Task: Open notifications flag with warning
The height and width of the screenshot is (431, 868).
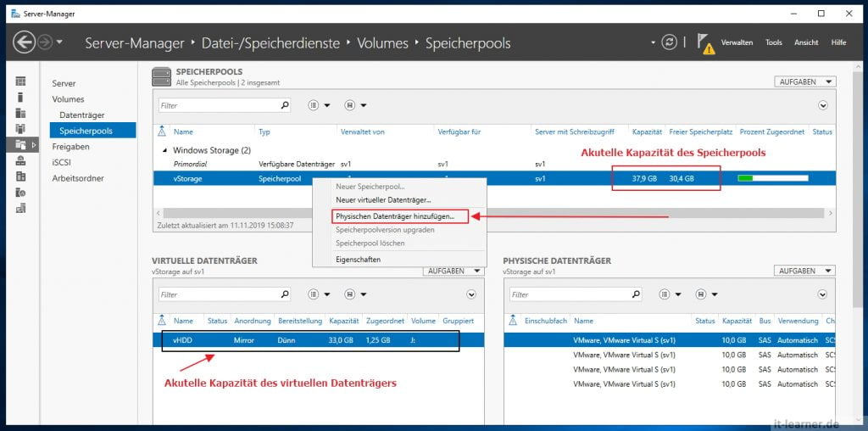Action: coord(704,44)
